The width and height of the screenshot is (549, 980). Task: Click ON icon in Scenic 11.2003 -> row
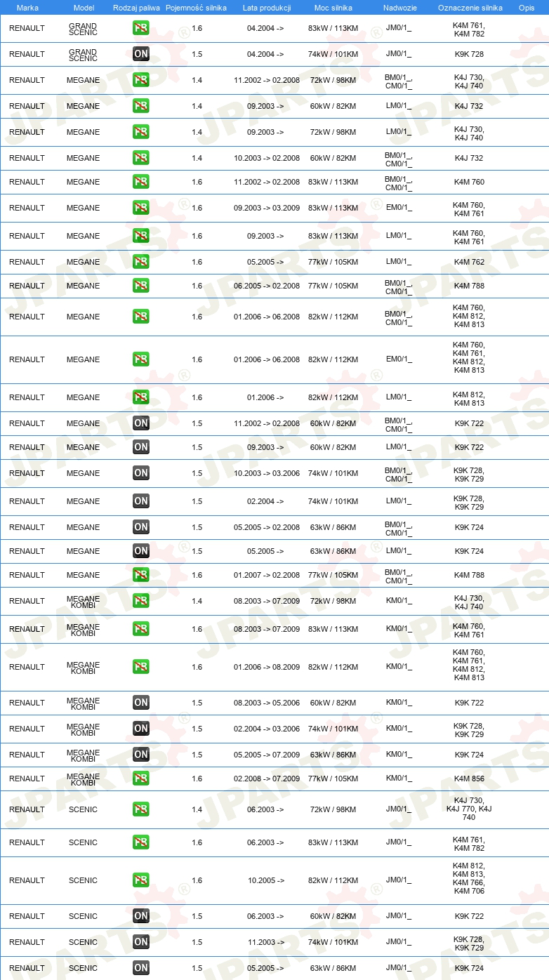(x=141, y=942)
